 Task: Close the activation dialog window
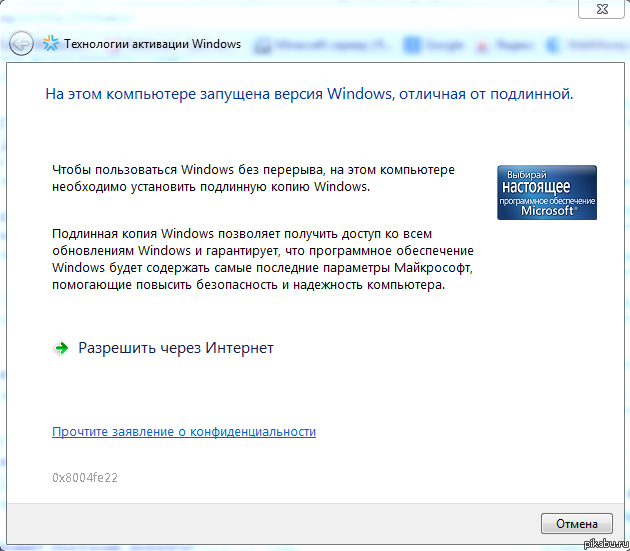pos(602,9)
